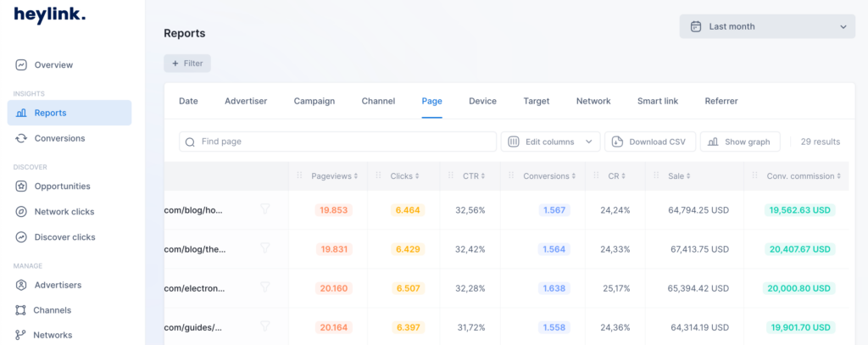The image size is (868, 345).
Task: Switch to the Smart link tab
Action: coord(658,102)
